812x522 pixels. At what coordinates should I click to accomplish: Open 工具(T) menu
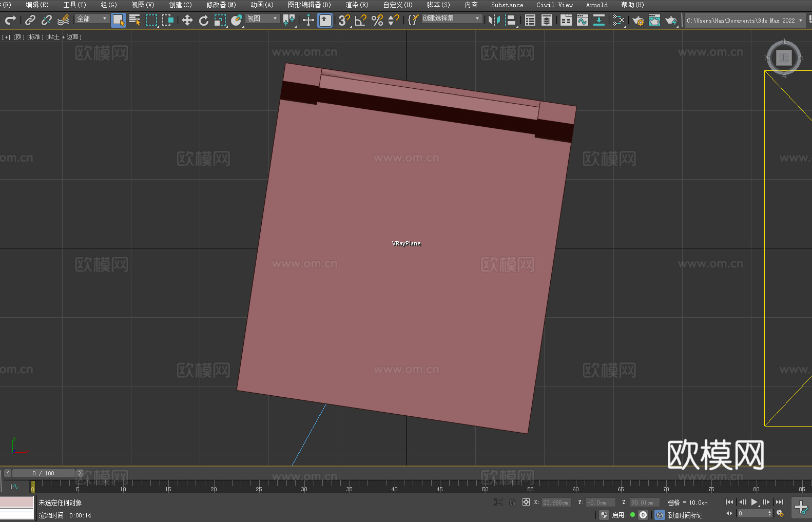74,5
